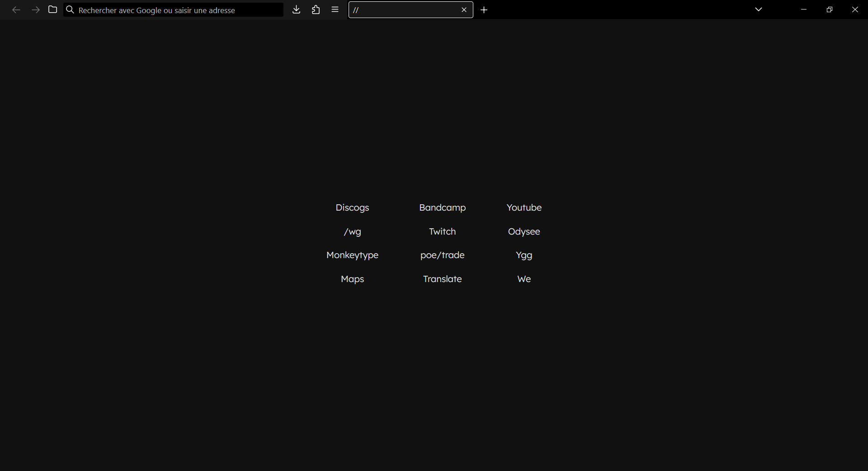Open the Discogs link
The width and height of the screenshot is (868, 471).
[352, 207]
